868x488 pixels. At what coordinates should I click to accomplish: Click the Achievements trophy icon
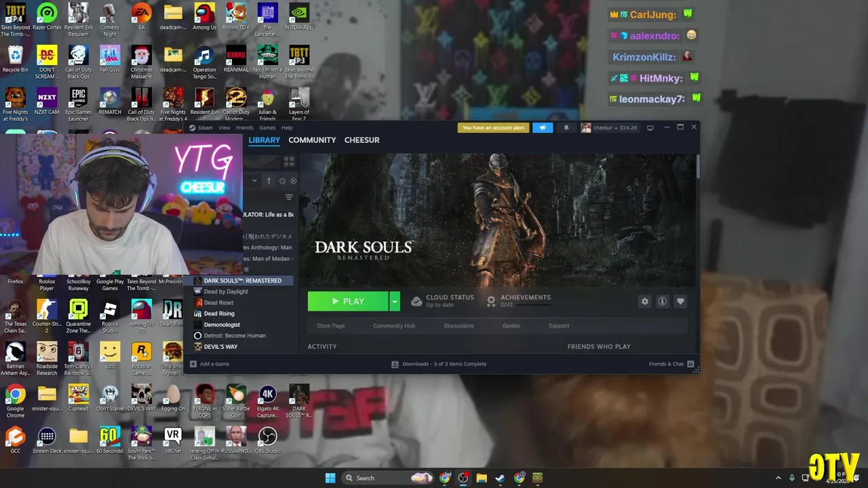(x=491, y=301)
